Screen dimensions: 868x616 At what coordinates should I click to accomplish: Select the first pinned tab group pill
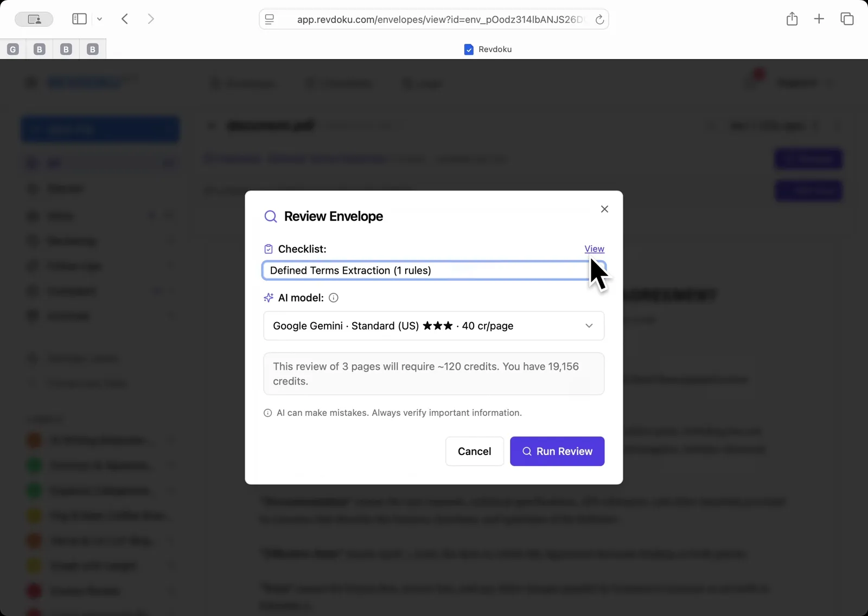(x=12, y=49)
